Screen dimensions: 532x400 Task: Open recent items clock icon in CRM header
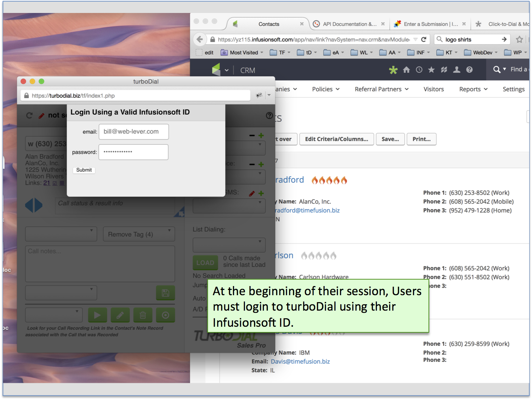coord(419,70)
